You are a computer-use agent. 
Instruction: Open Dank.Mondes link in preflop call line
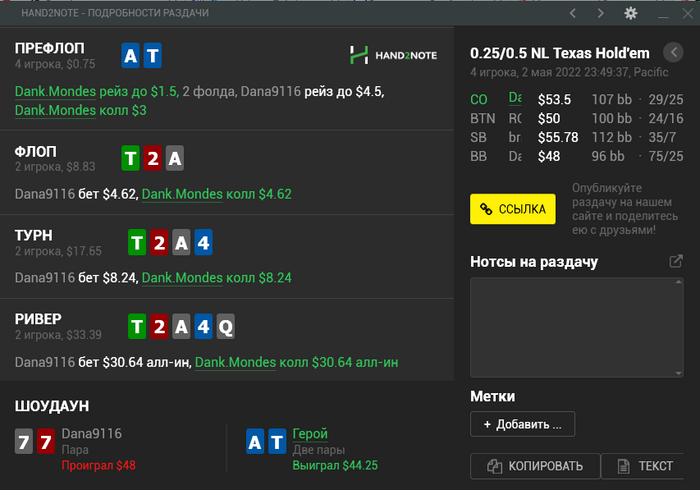click(x=55, y=110)
